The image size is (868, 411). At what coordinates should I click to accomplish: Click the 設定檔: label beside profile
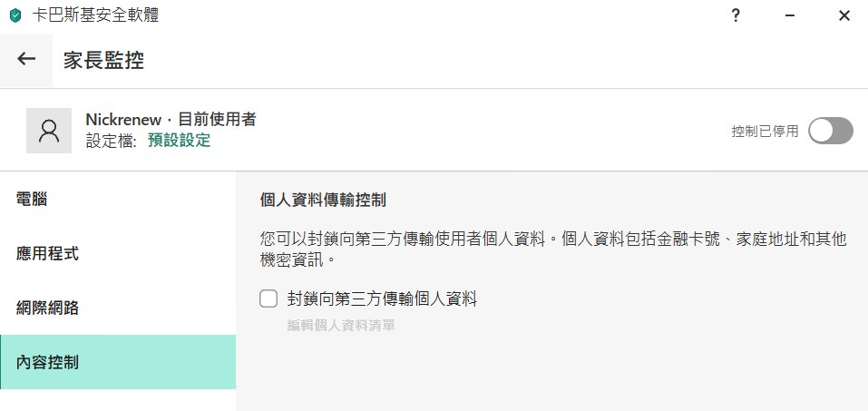pos(112,140)
